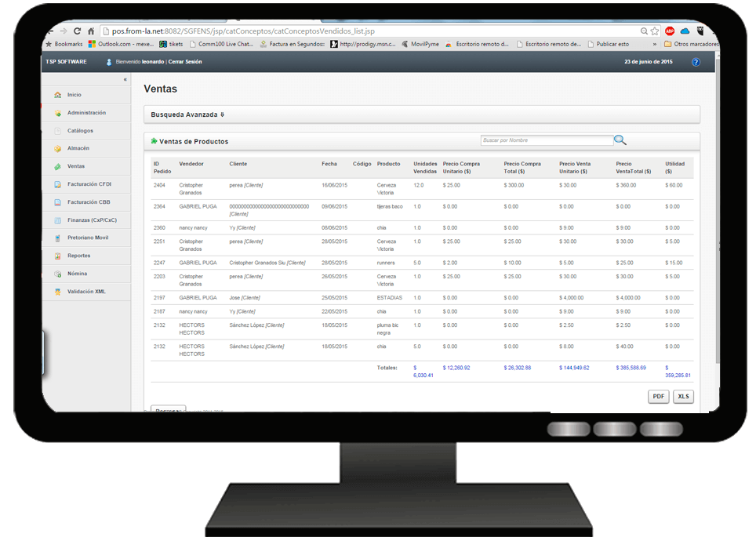Screen dimensions: 756x541
Task: Click the Inicio house icon in sidebar
Action: coord(58,95)
